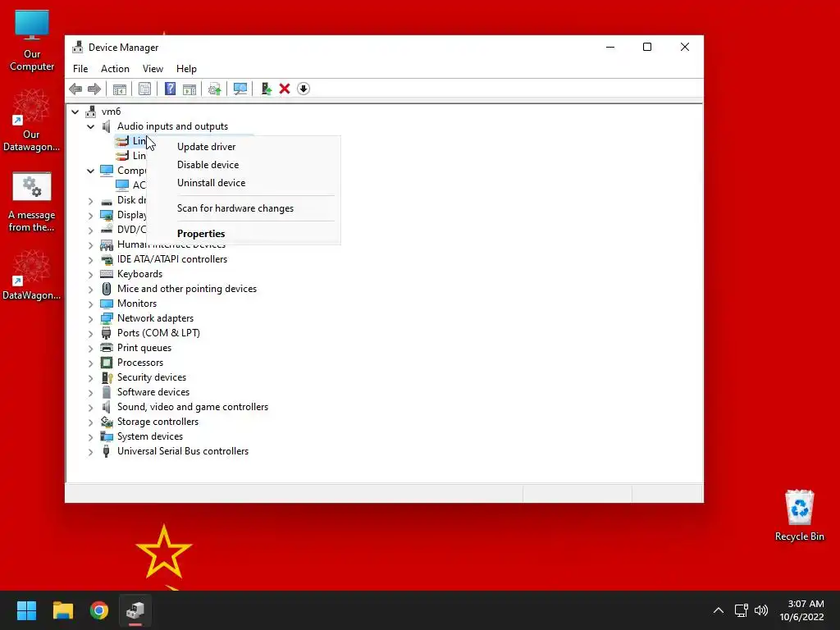Open the File menu

80,69
